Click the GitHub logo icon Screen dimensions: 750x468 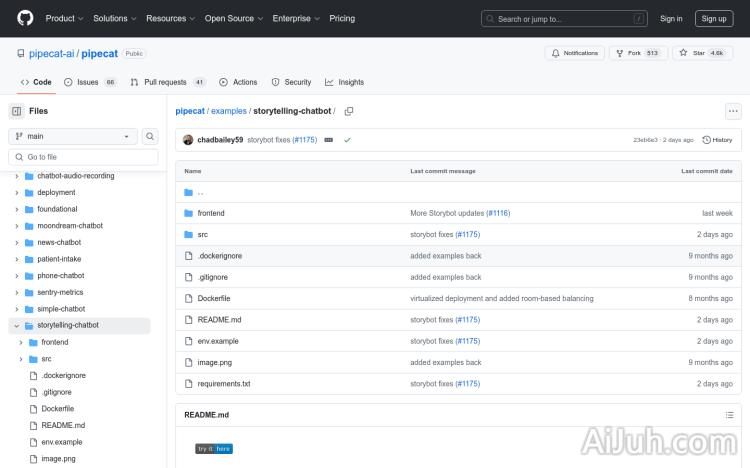click(25, 18)
